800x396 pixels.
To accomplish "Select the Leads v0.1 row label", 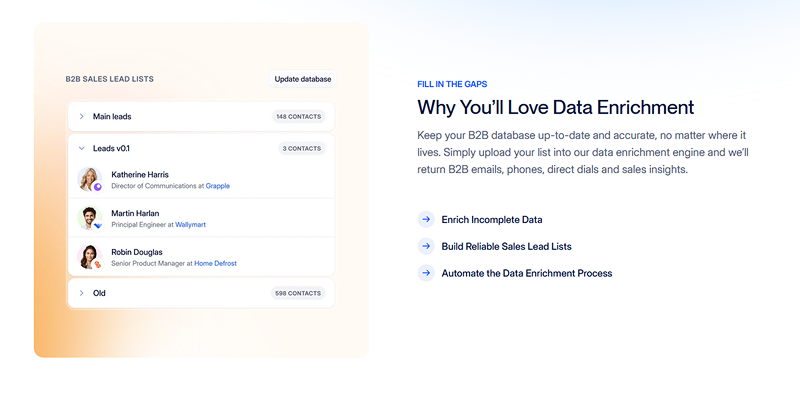I will 111,148.
